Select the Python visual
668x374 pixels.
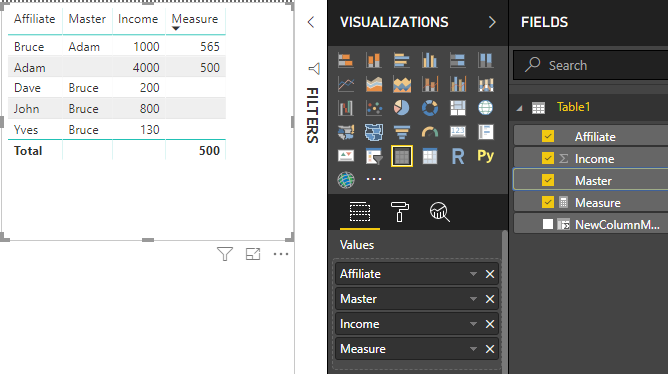click(x=485, y=156)
